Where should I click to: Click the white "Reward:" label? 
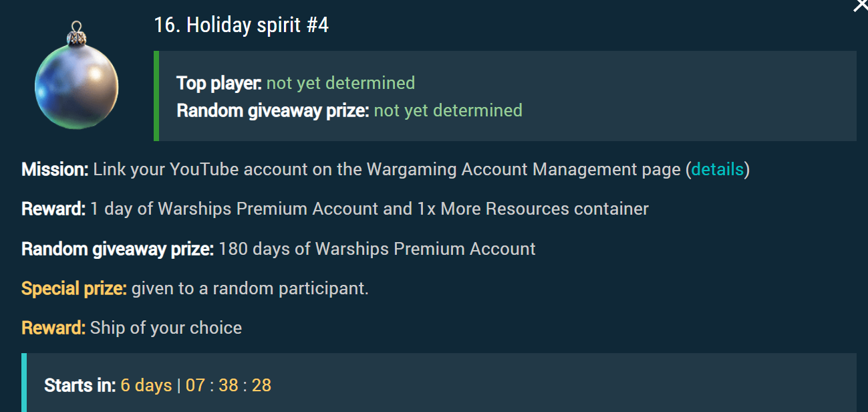coord(53,209)
